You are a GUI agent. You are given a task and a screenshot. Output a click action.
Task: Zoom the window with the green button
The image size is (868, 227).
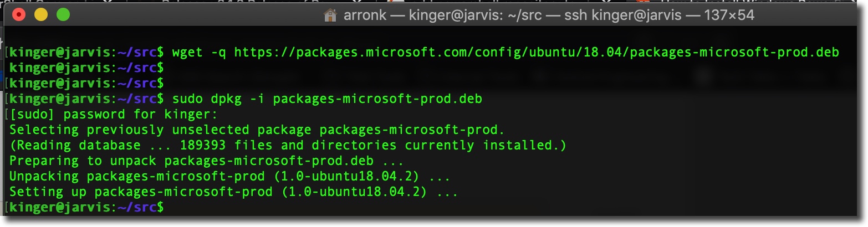63,15
